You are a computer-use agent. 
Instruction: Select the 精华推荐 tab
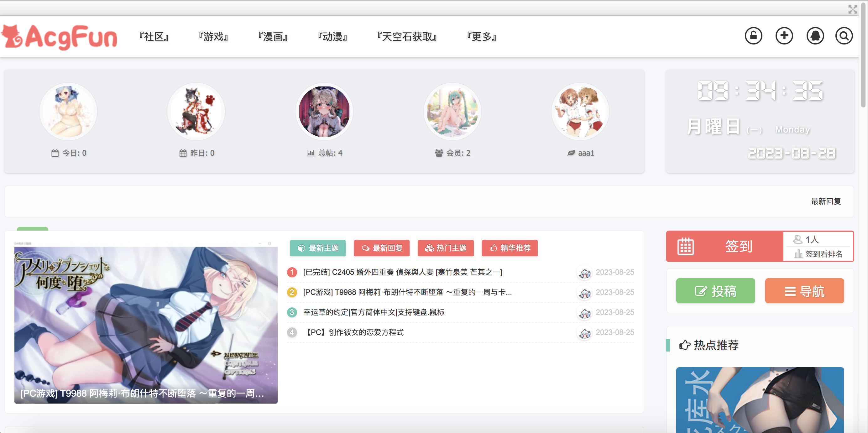[510, 248]
